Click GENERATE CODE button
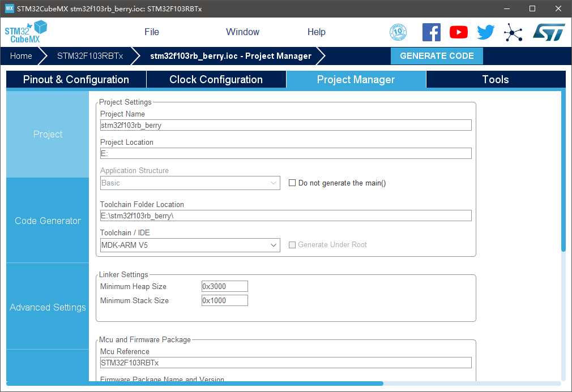Screen dimensions: 572x392 click(437, 56)
